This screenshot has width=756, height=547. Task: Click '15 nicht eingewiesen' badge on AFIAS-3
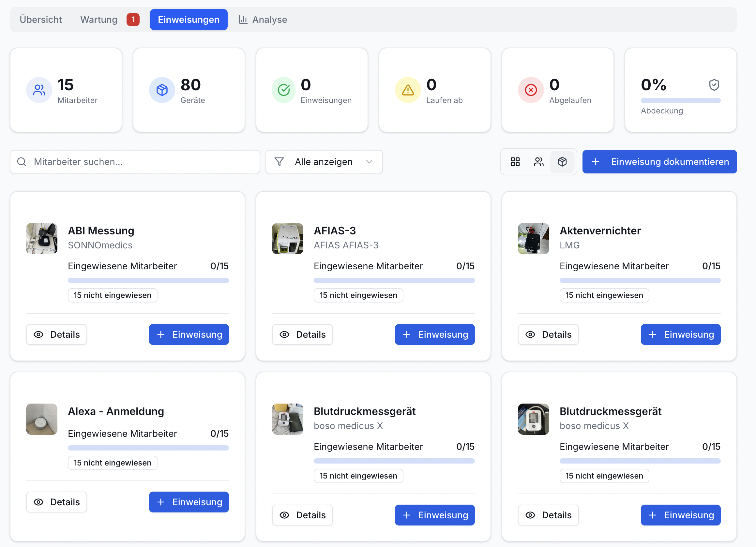point(358,295)
